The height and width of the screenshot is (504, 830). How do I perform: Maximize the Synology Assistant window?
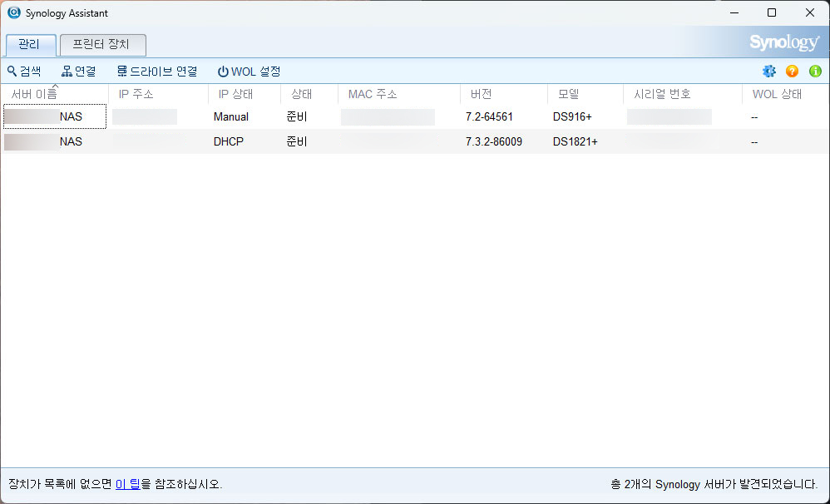point(772,12)
